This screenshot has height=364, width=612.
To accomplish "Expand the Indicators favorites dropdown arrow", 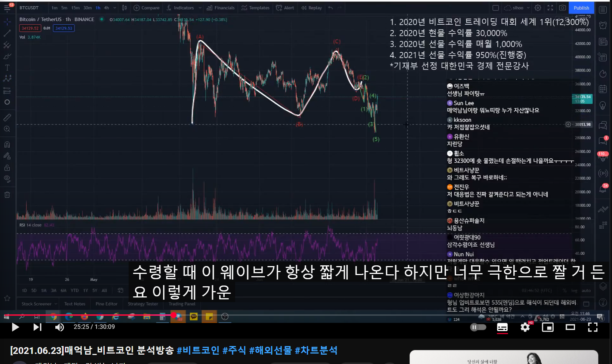I will tap(200, 8).
